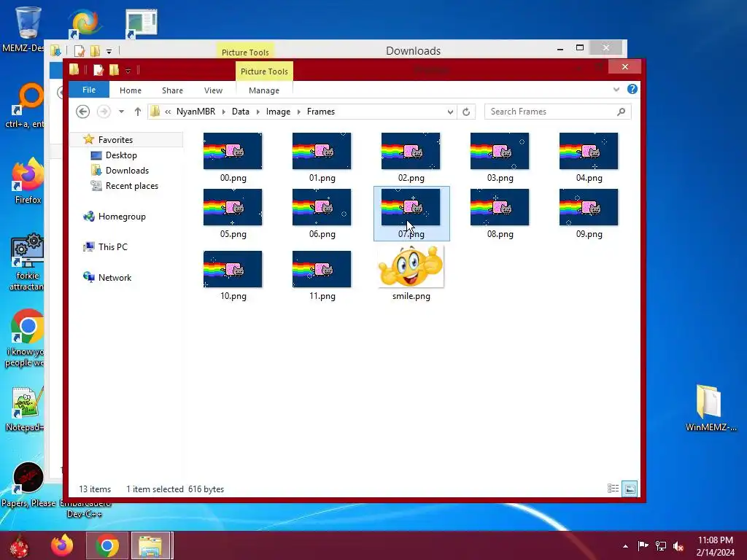Screen dimensions: 747x560
Task: Select the 11.png thumbnail
Action: (x=322, y=269)
